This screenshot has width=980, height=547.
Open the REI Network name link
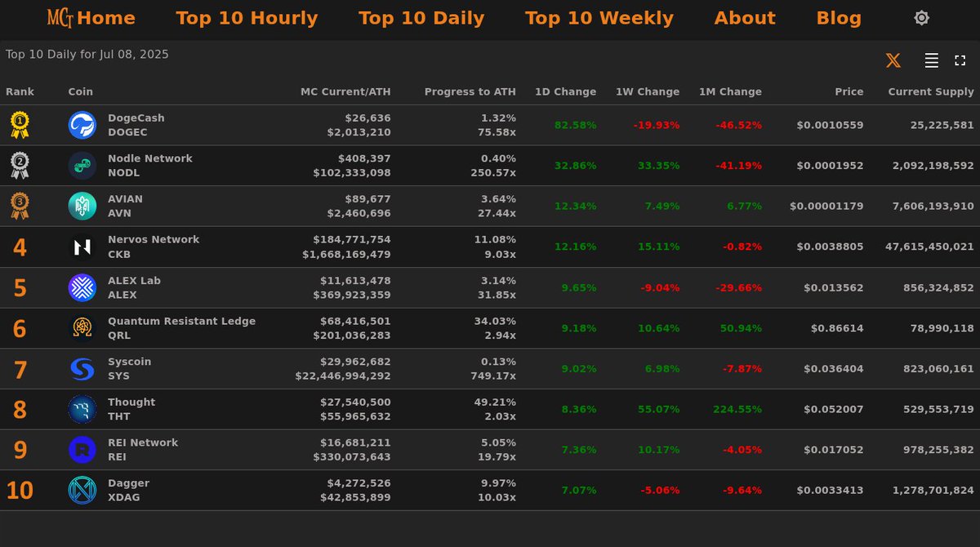click(x=143, y=442)
